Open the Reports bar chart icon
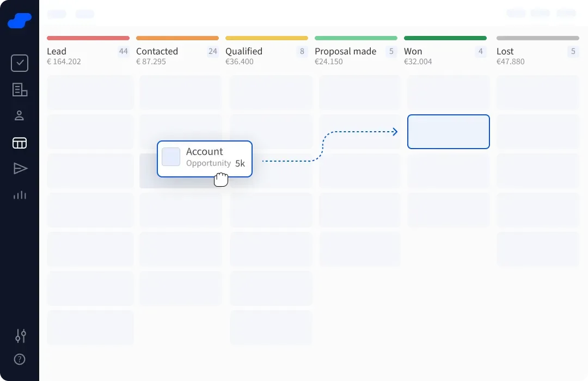588x381 pixels. click(x=20, y=195)
